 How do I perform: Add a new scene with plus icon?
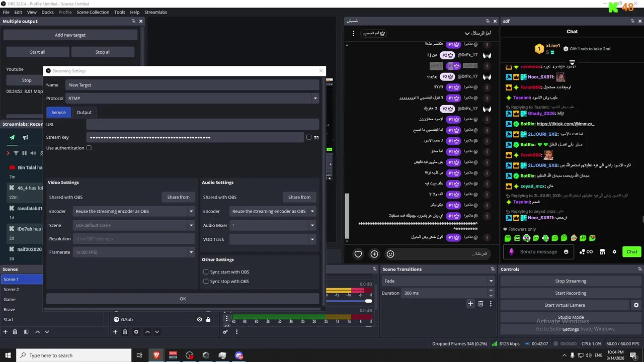(x=6, y=332)
